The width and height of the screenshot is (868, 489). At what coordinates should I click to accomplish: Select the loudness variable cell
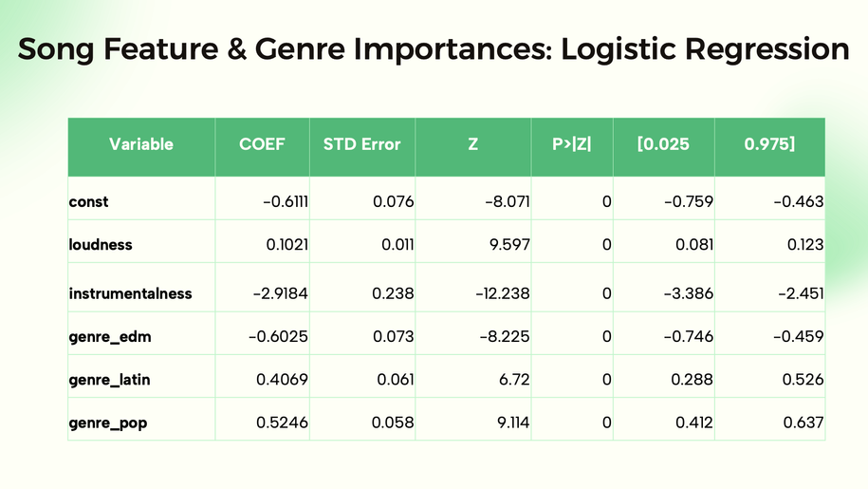pos(101,245)
